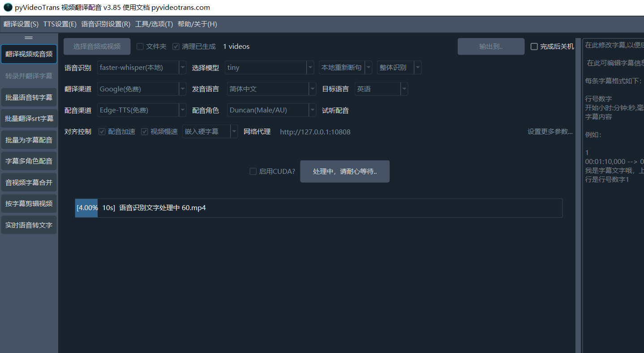This screenshot has width=644, height=353.
Task: Toggle the 启用CUDA? checkbox
Action: (253, 172)
